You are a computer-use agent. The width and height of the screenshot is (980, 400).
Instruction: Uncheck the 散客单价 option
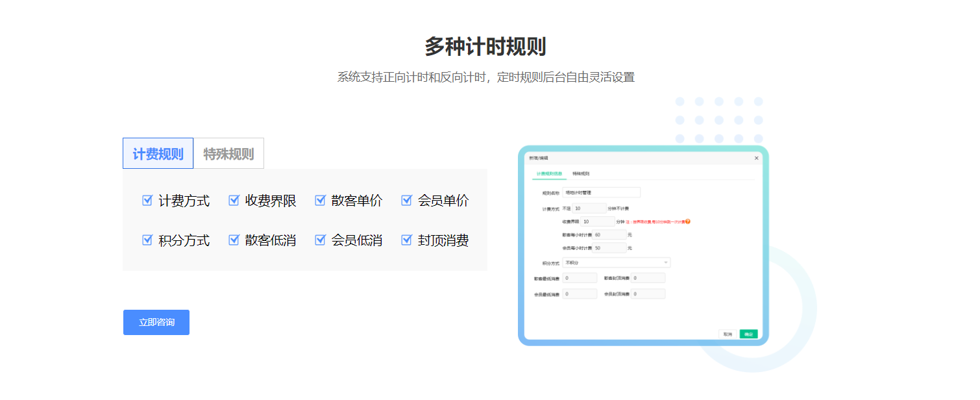coord(320,201)
